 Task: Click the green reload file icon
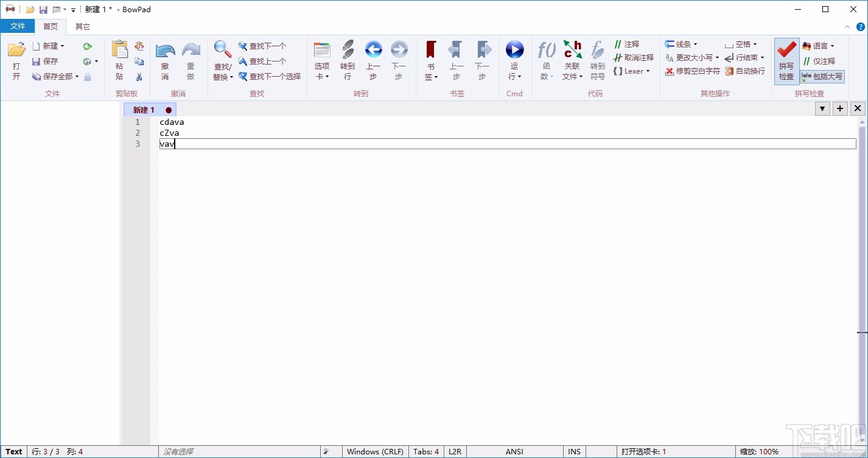pos(88,46)
